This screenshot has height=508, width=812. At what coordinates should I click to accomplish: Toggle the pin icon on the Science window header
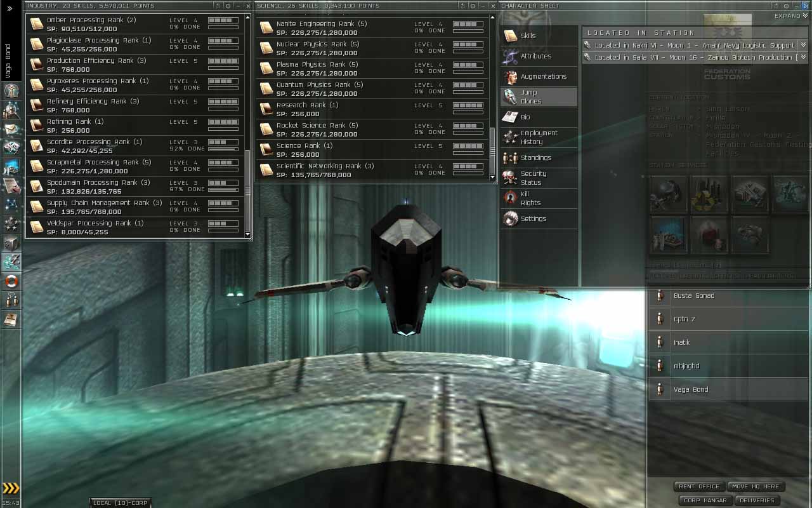point(463,6)
